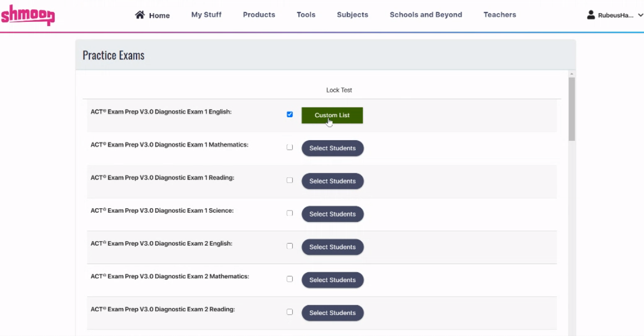
Task: Open Custom List for Exam 1 English
Action: point(332,115)
